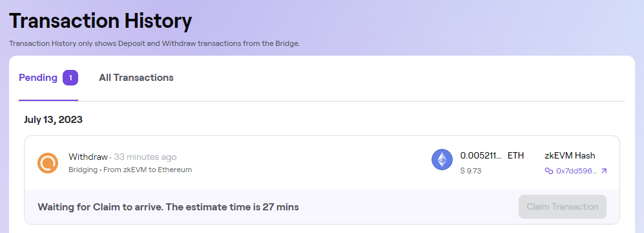This screenshot has height=233, width=644.
Task: Click the Withdraw transaction title
Action: [x=88, y=157]
